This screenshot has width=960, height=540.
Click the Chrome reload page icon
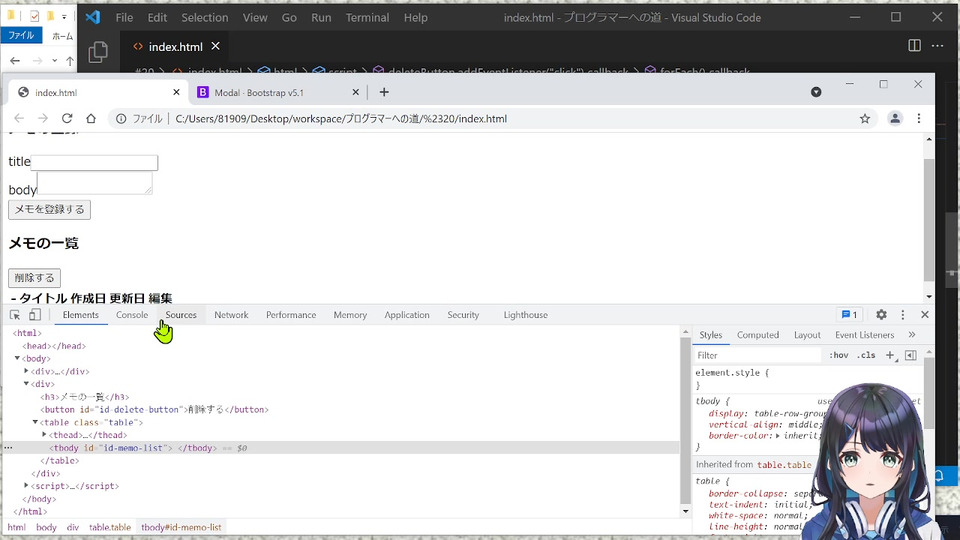point(67,118)
